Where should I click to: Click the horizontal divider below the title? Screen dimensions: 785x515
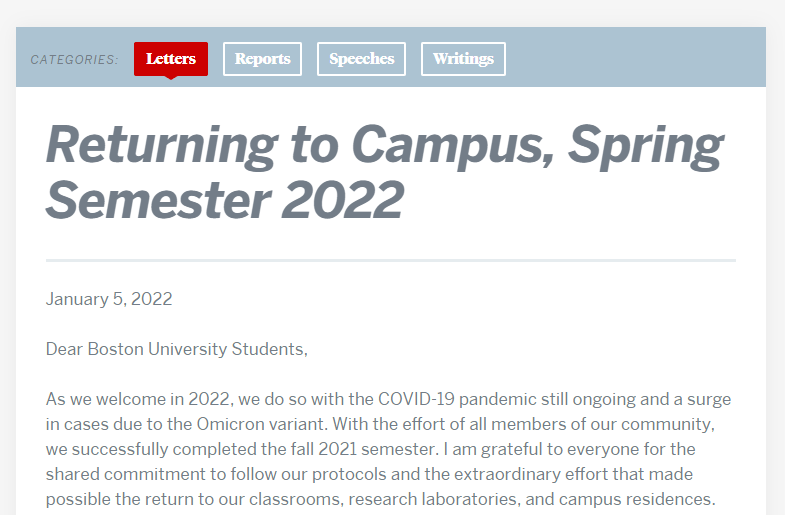click(x=391, y=260)
